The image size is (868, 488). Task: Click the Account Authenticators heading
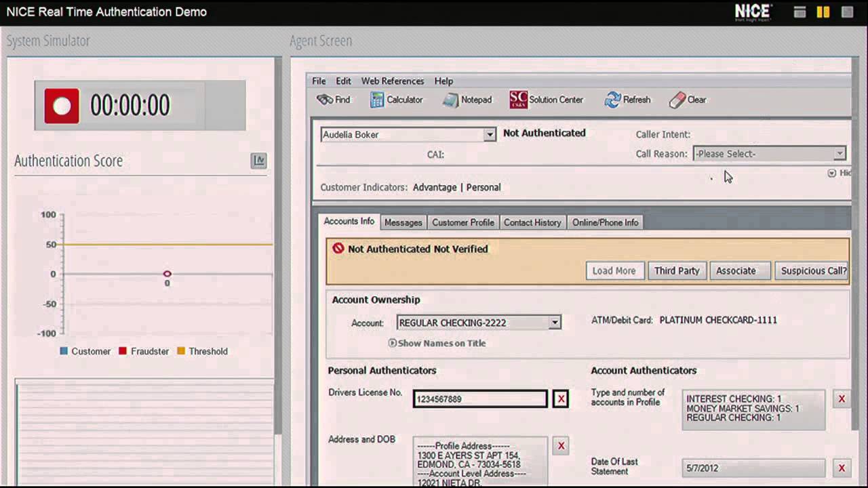coord(644,370)
